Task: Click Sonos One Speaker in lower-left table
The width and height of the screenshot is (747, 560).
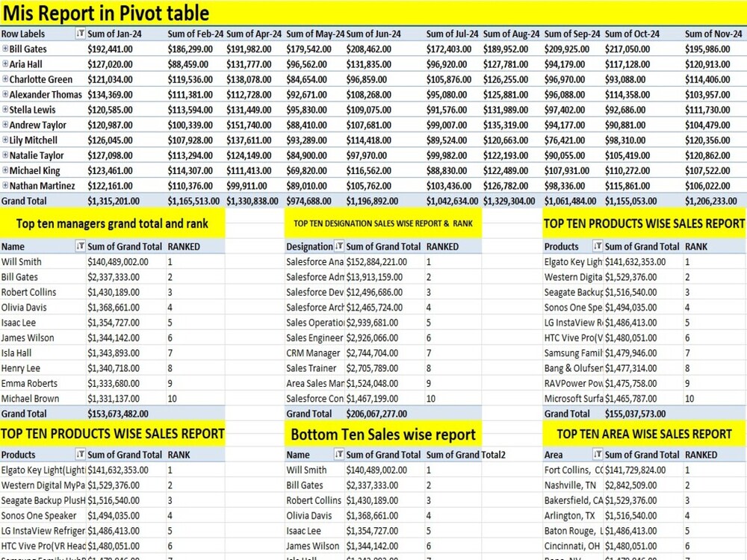Action: (x=39, y=516)
